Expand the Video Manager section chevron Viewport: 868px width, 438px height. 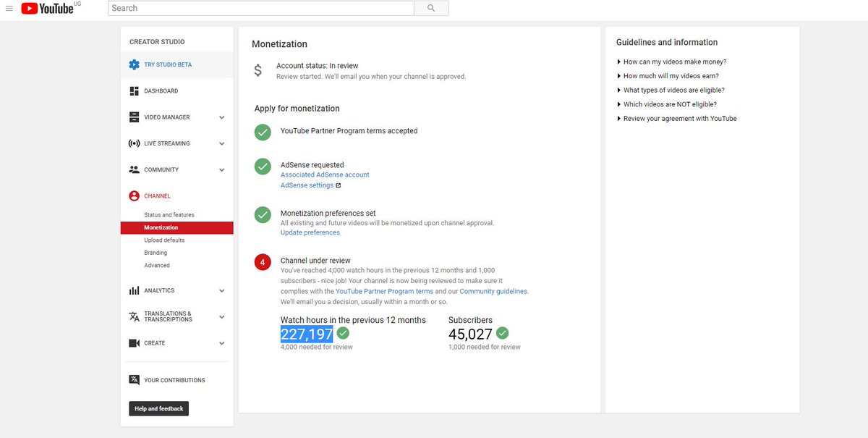coord(222,117)
